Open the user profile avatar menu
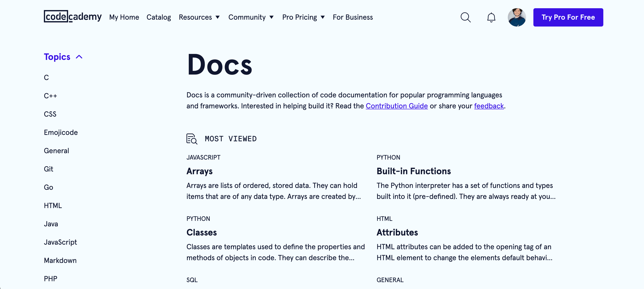 coord(517,17)
